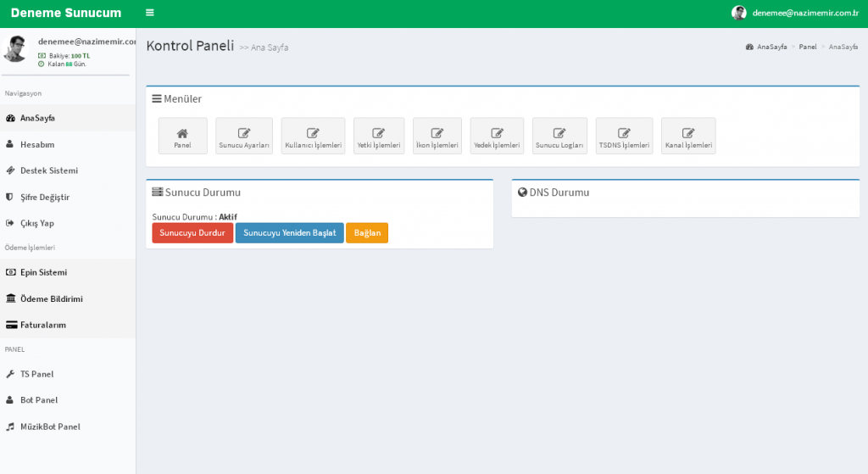
Task: Open Sunucu Logları shortcut tile
Action: 559,136
